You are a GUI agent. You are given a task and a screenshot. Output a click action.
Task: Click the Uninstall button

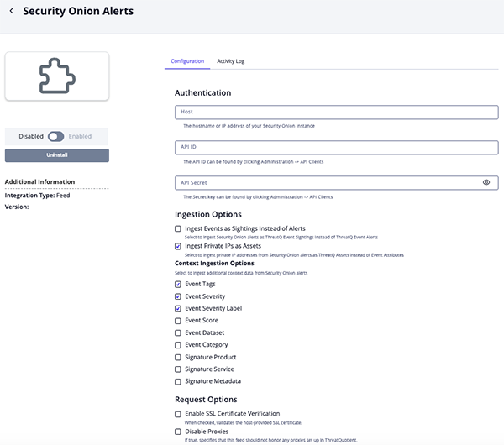pyautogui.click(x=57, y=155)
